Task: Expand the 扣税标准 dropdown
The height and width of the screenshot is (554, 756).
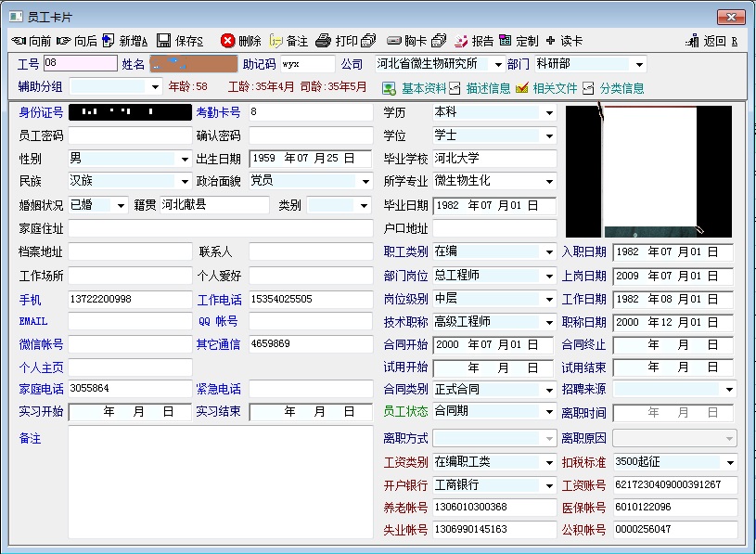Action: click(x=730, y=462)
